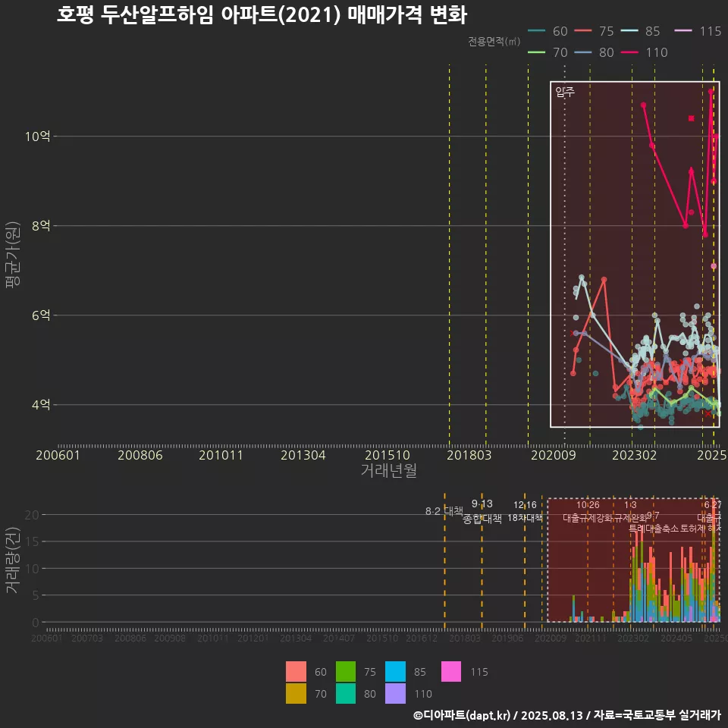Image resolution: width=728 pixels, height=728 pixels.
Task: Click the 10 label on volume axis
Action: coord(32,569)
